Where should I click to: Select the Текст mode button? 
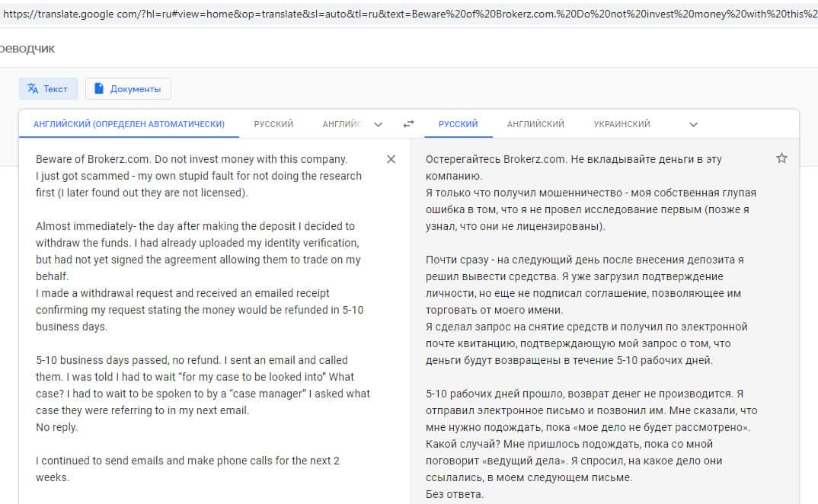click(x=48, y=89)
